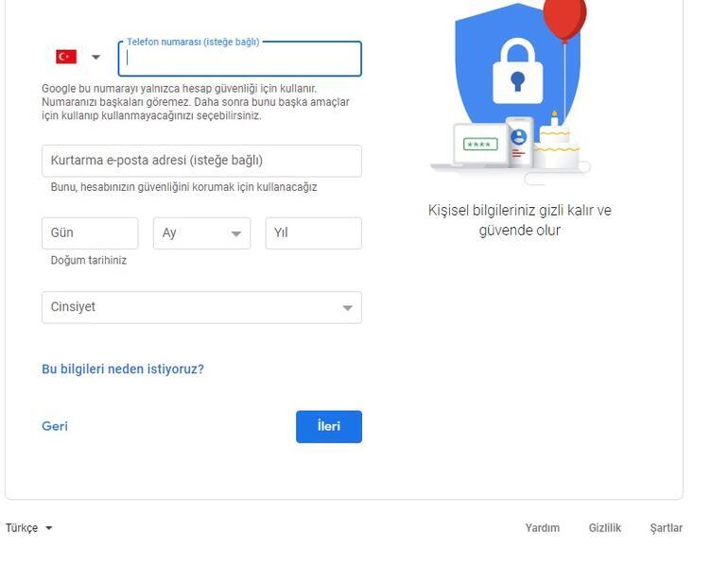The height and width of the screenshot is (567, 728).
Task: Focus the Telefon numarası input field
Action: pos(240,59)
